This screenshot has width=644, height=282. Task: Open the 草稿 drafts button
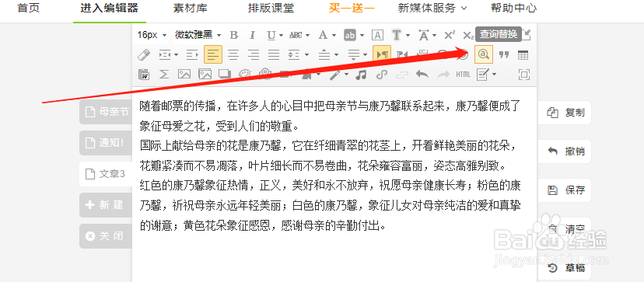coord(565,268)
